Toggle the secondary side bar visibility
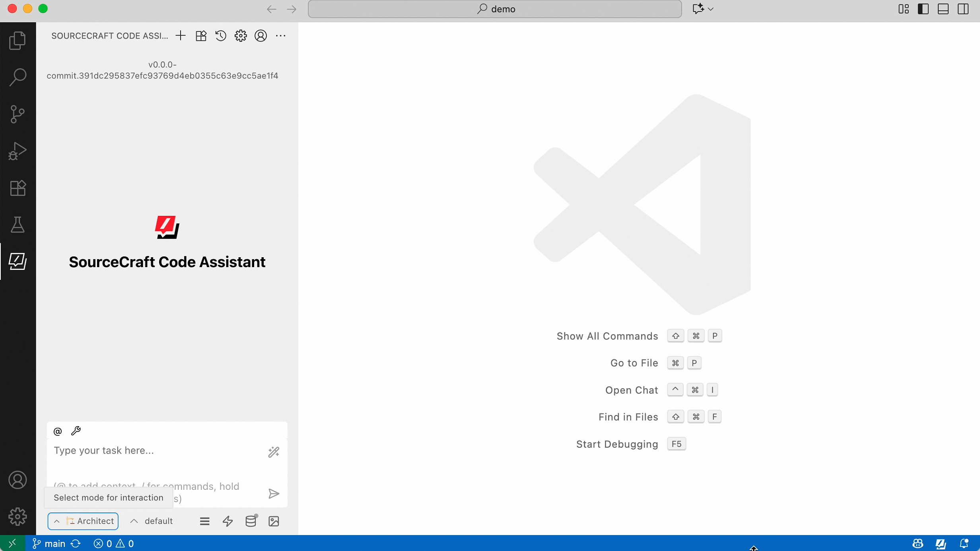 pos(963,9)
